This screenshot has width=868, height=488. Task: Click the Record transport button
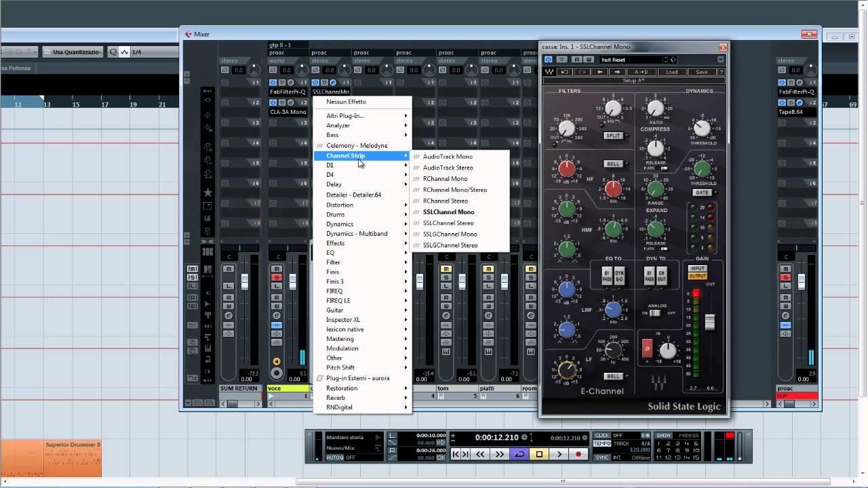click(x=578, y=454)
